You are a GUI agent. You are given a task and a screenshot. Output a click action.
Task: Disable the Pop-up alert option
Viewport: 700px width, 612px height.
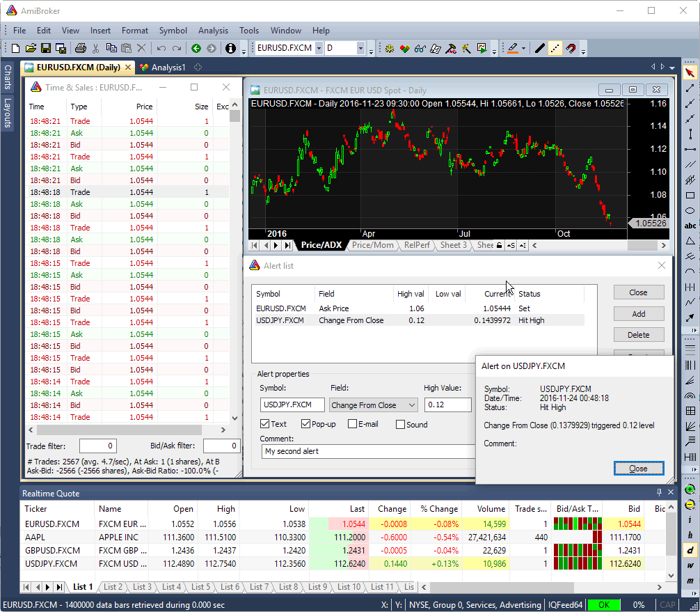307,424
